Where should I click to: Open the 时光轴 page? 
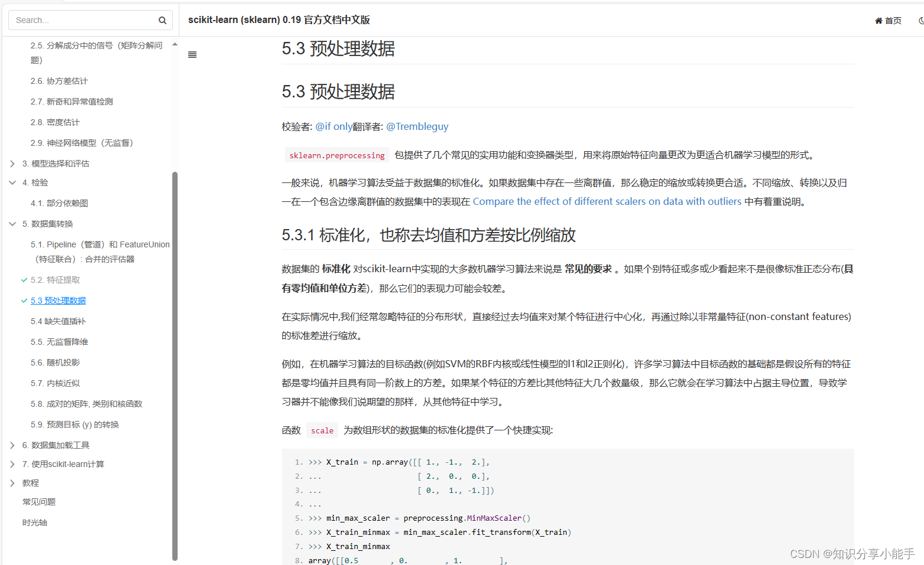click(x=35, y=522)
